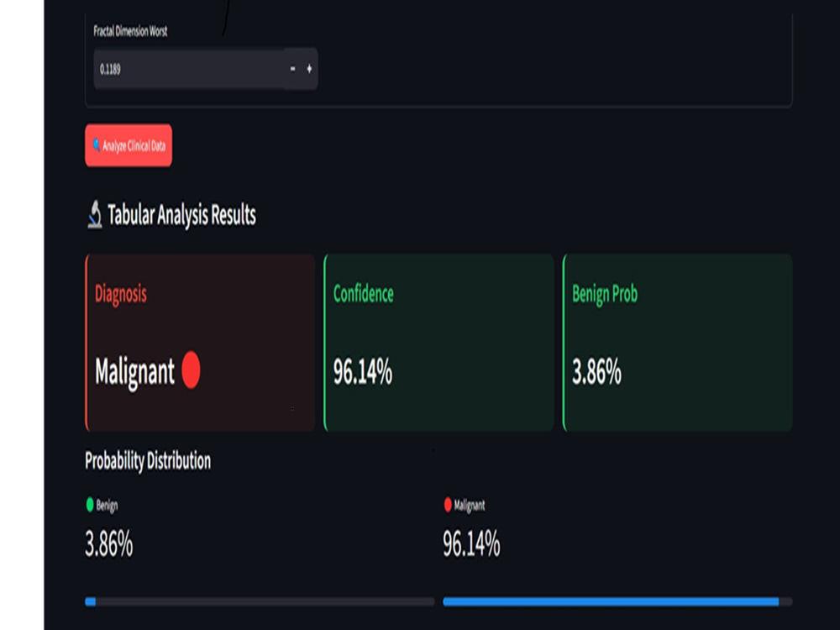Select the Malignant diagnosis value

pos(134,371)
